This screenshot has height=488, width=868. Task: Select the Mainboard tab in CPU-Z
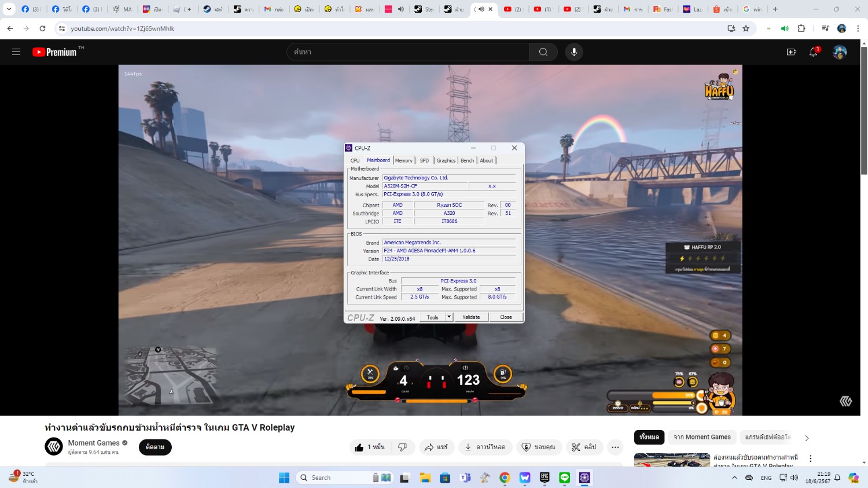click(x=378, y=160)
